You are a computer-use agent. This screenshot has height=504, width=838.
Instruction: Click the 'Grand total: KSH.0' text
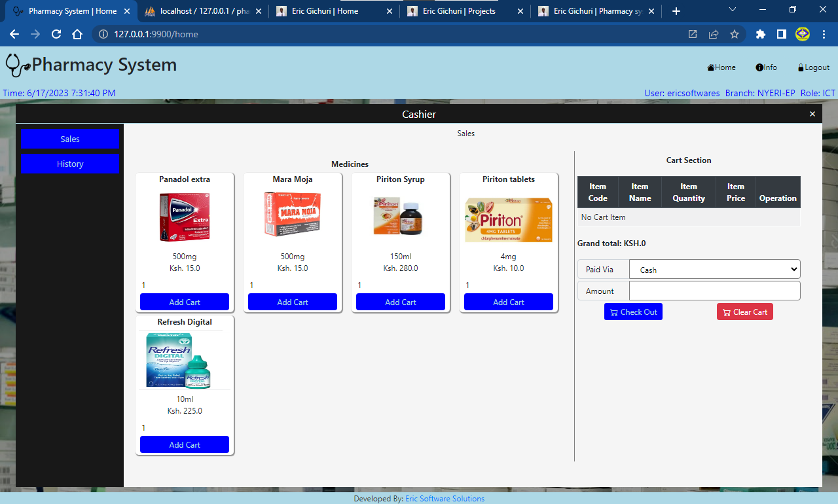[x=611, y=243]
